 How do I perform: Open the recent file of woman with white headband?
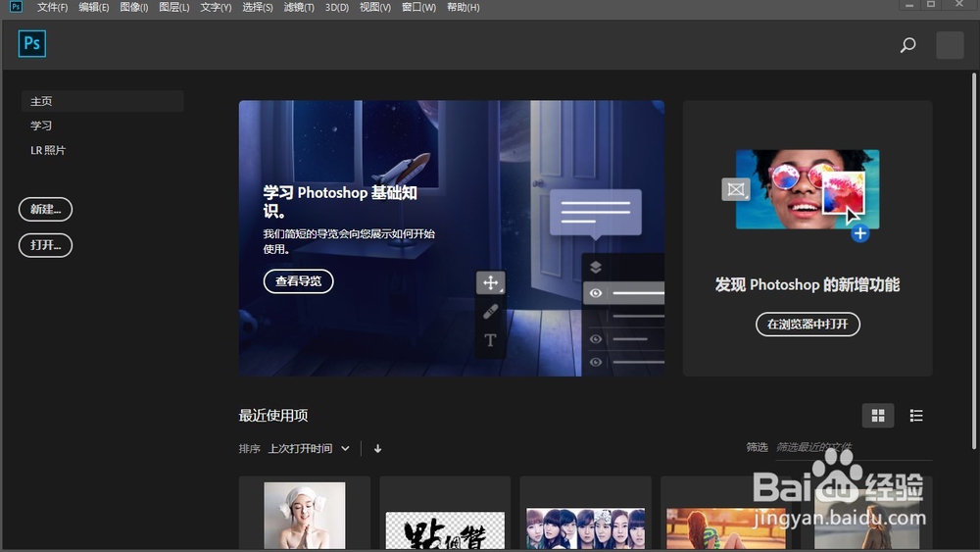(x=305, y=514)
